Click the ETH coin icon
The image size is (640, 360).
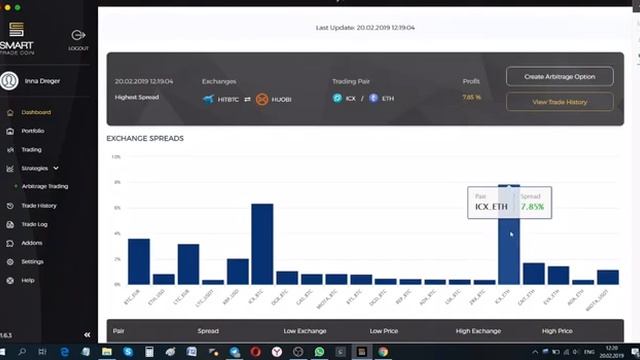pyautogui.click(x=373, y=98)
